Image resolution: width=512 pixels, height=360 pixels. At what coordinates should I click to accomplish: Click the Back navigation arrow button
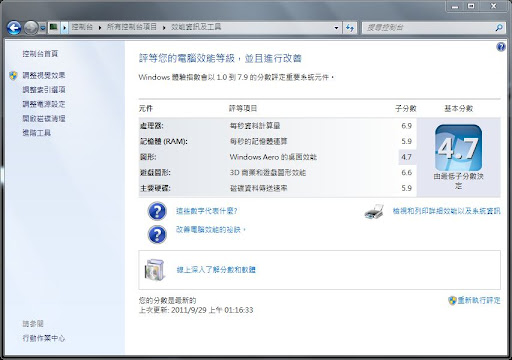coord(14,28)
